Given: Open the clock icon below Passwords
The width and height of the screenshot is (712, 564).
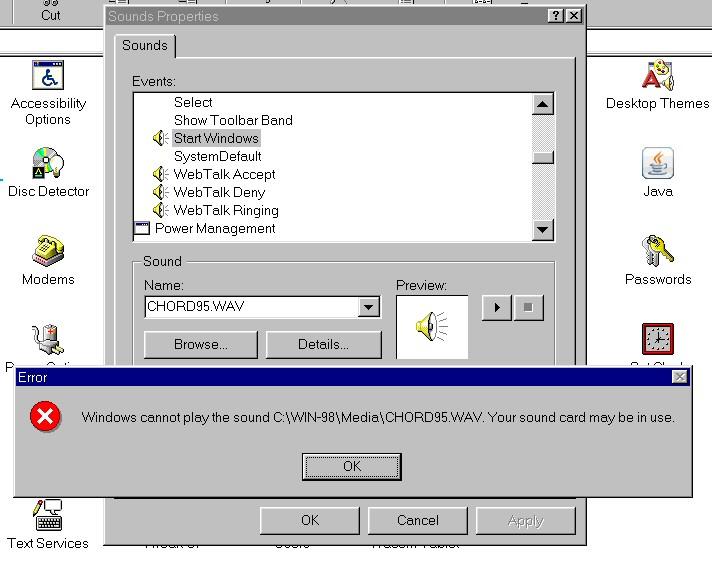Looking at the screenshot, I should pyautogui.click(x=658, y=339).
